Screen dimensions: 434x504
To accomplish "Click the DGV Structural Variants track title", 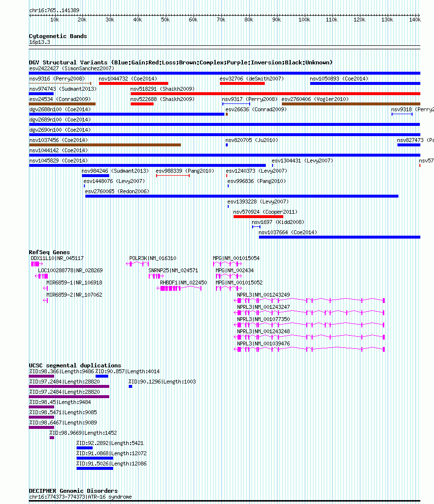I will pyautogui.click(x=180, y=62).
